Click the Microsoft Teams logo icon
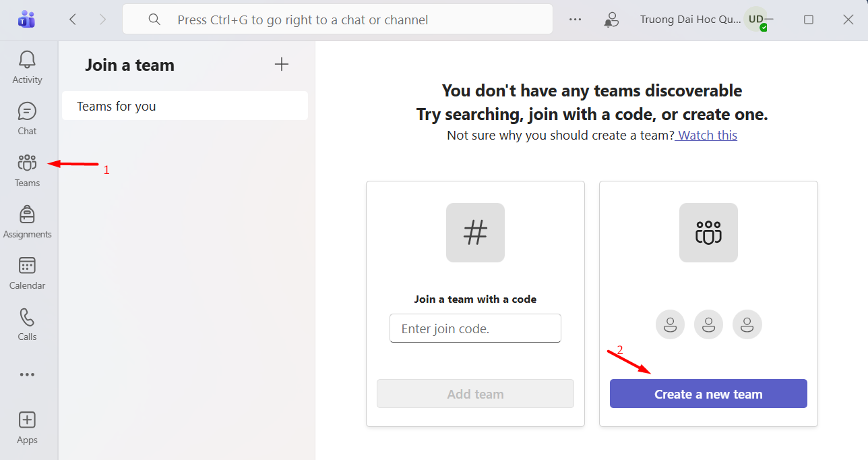 coord(27,20)
